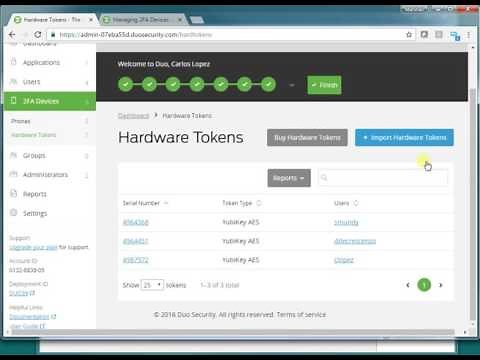Click the first browser extension icon after the star

click(x=424, y=35)
